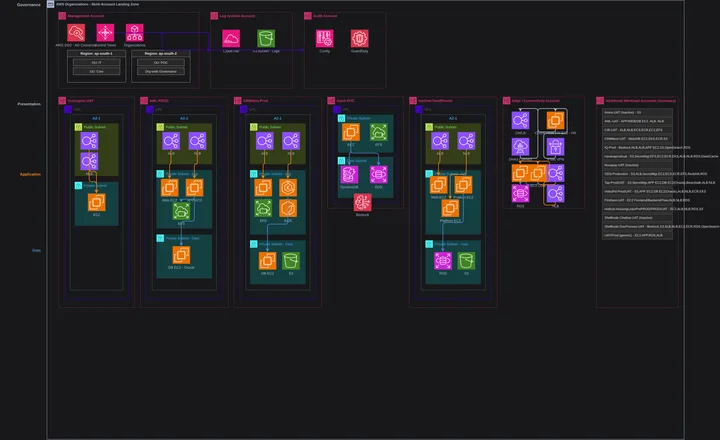Click the NLB icon in CIMWave Prod public subnet
This screenshot has height=440, width=720.
[291, 141]
